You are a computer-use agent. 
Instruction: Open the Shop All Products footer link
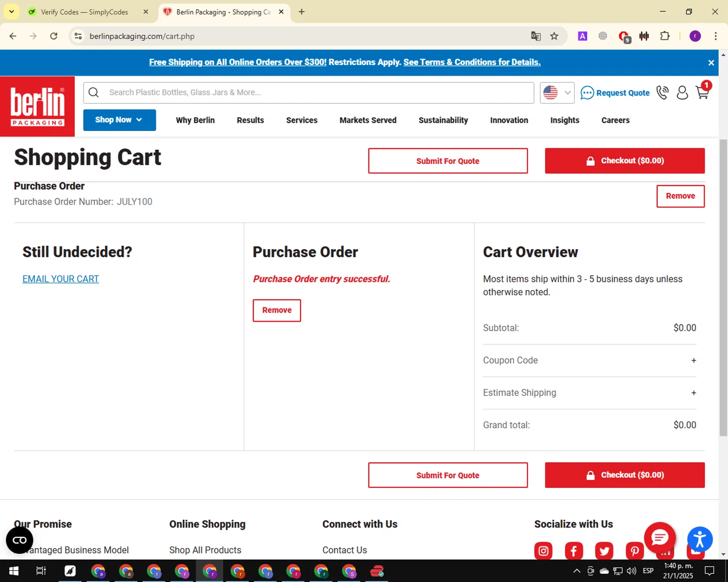(205, 550)
